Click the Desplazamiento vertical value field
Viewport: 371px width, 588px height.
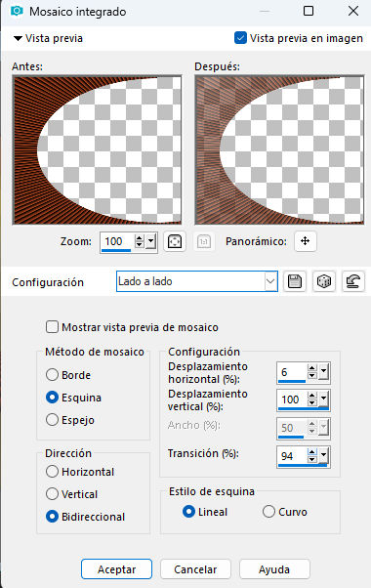(x=293, y=399)
